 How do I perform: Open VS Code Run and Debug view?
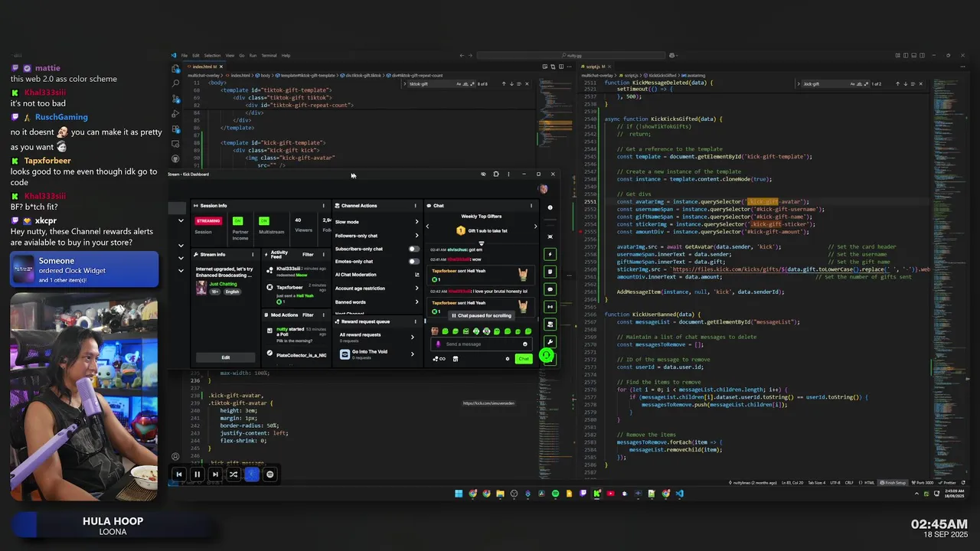pyautogui.click(x=175, y=113)
